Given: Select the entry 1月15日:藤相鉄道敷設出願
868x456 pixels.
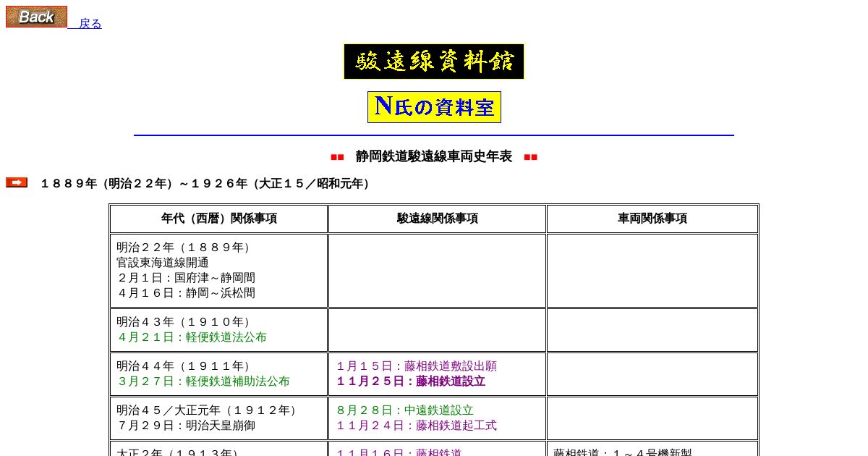Looking at the screenshot, I should 416,366.
